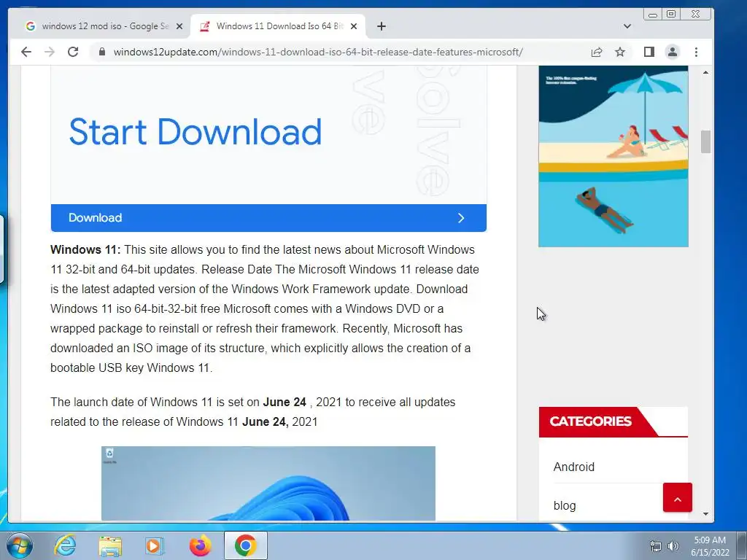Open the volume speaker tray icon
The width and height of the screenshot is (747, 560).
[673, 546]
